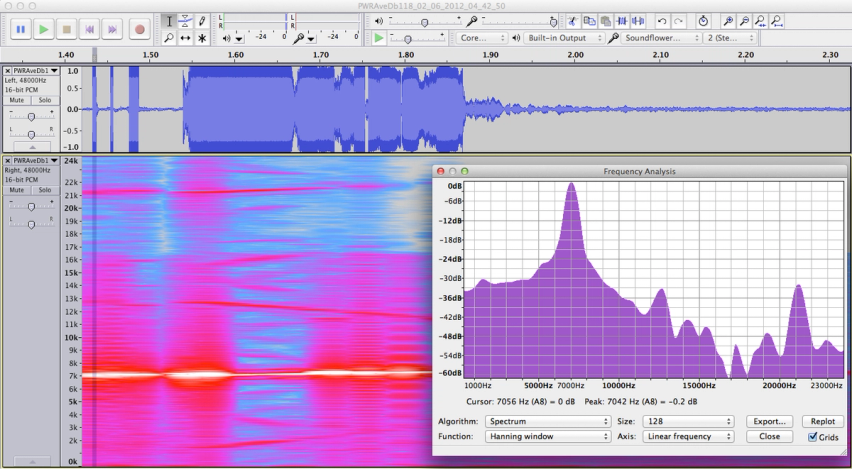
Task: Redo the last undone action
Action: coord(678,21)
